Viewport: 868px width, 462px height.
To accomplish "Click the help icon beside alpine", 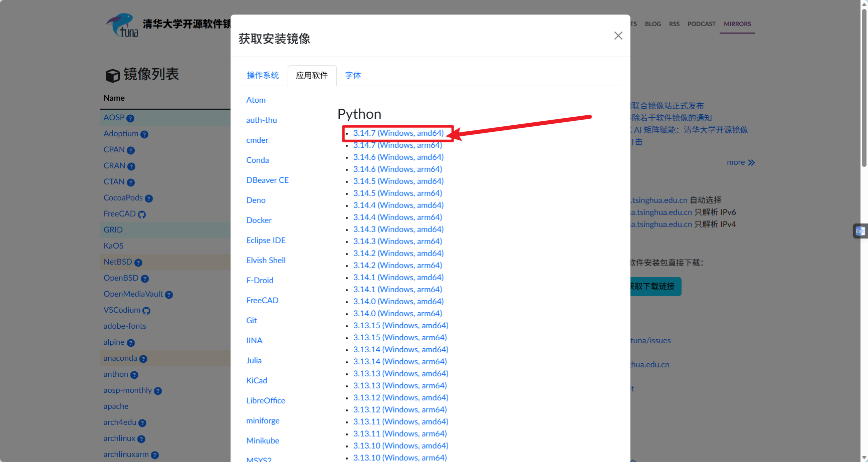I will (x=131, y=343).
